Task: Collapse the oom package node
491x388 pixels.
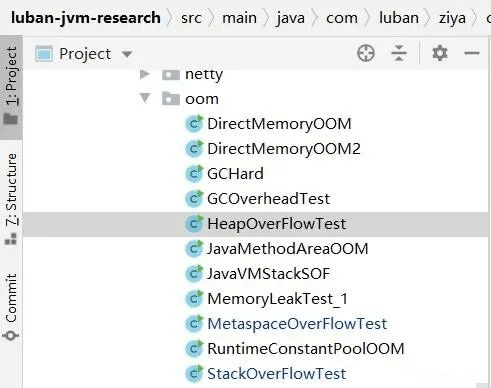Action: 145,98
